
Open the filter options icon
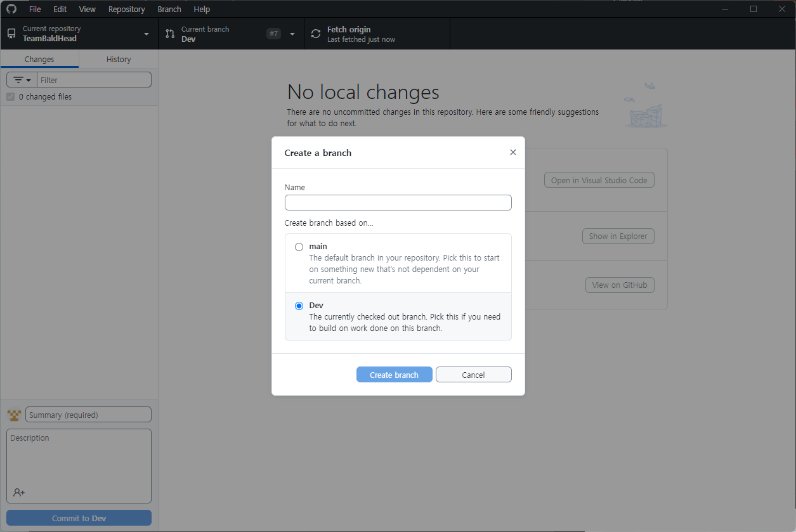[x=22, y=80]
